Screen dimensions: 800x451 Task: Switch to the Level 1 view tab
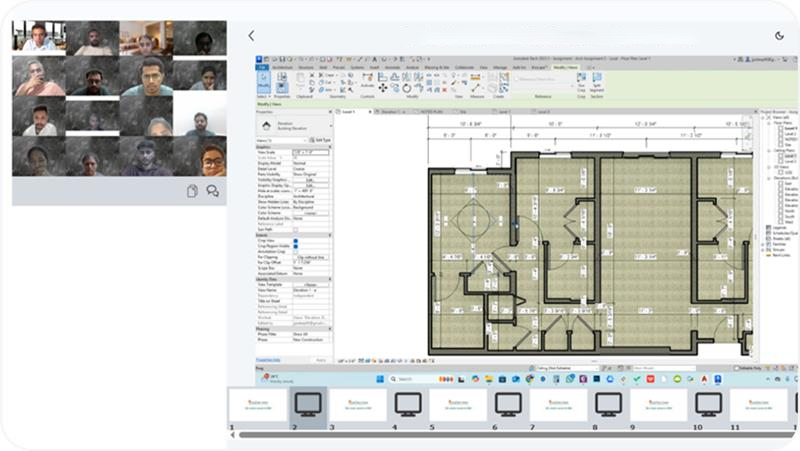click(x=348, y=111)
